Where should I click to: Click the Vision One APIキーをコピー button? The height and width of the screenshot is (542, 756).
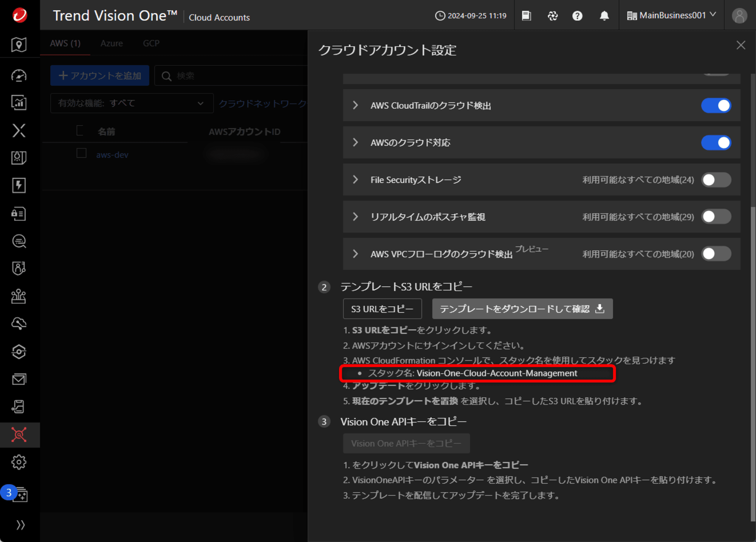tap(406, 443)
